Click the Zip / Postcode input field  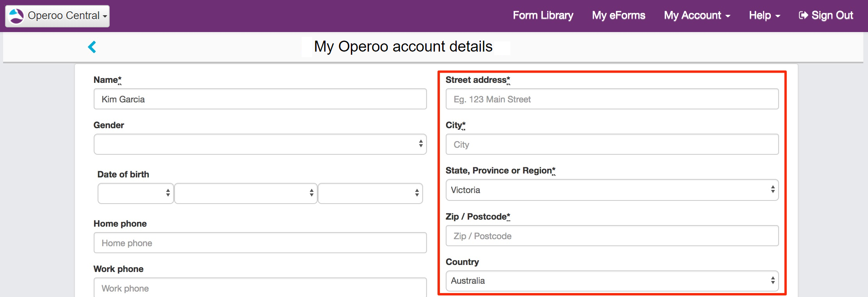coord(612,236)
